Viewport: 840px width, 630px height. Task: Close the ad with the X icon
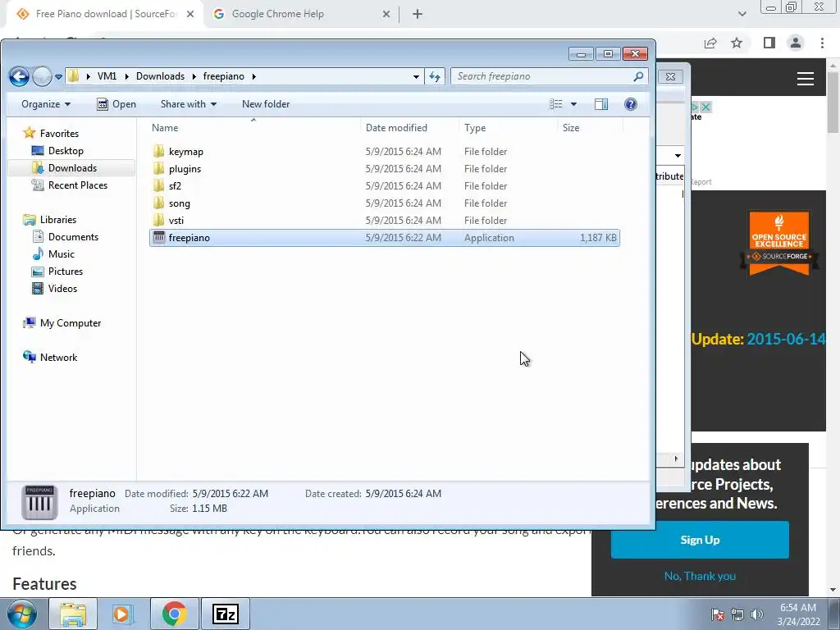pos(706,107)
